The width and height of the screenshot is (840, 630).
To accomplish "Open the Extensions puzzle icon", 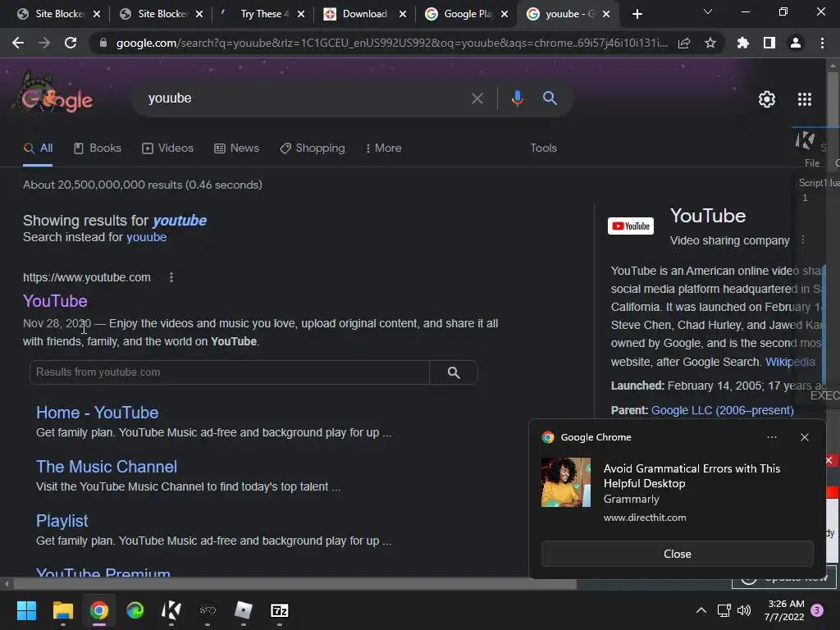I will [x=743, y=43].
